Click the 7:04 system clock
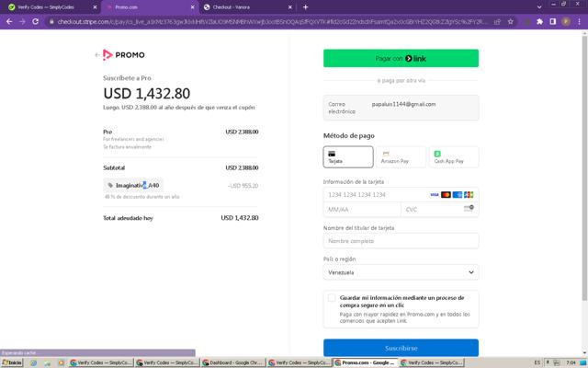Image resolution: width=588 pixels, height=368 pixels. click(x=571, y=362)
